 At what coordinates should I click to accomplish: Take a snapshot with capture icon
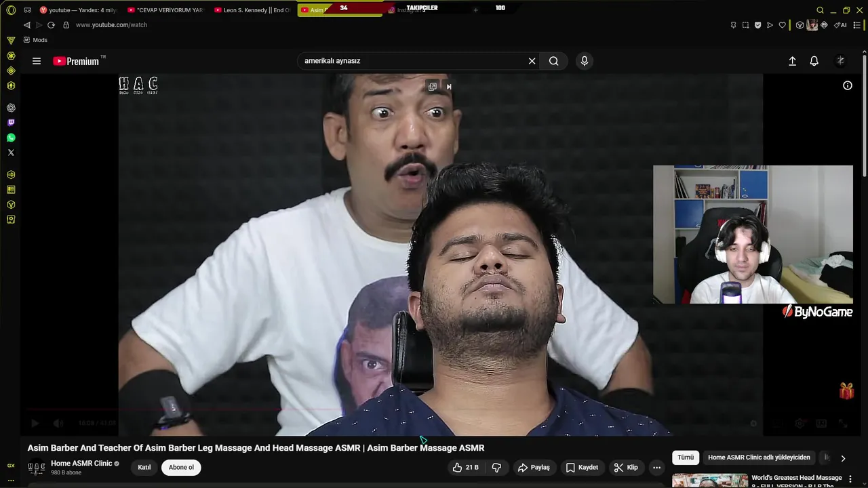(745, 25)
